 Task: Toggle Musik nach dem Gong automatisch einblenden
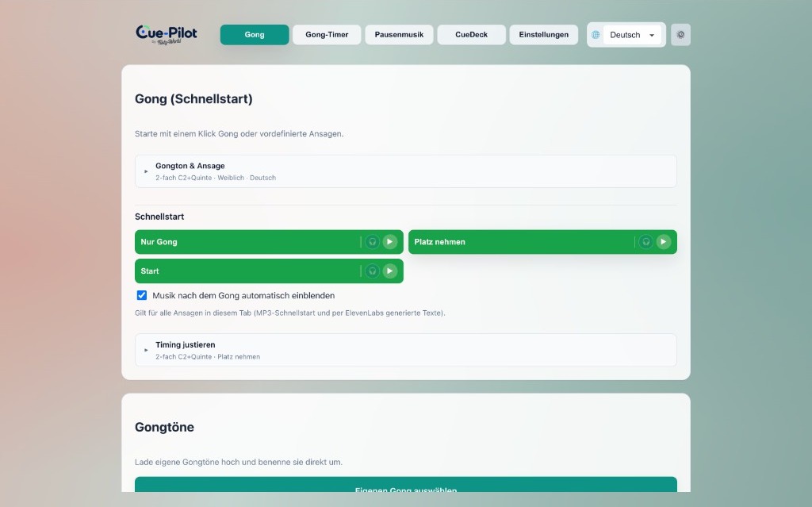[141, 295]
